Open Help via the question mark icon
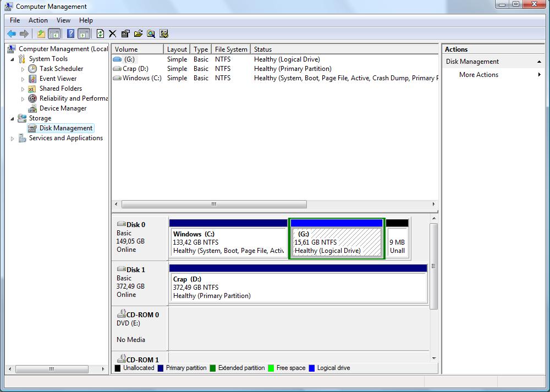The image size is (550, 392). [70, 34]
